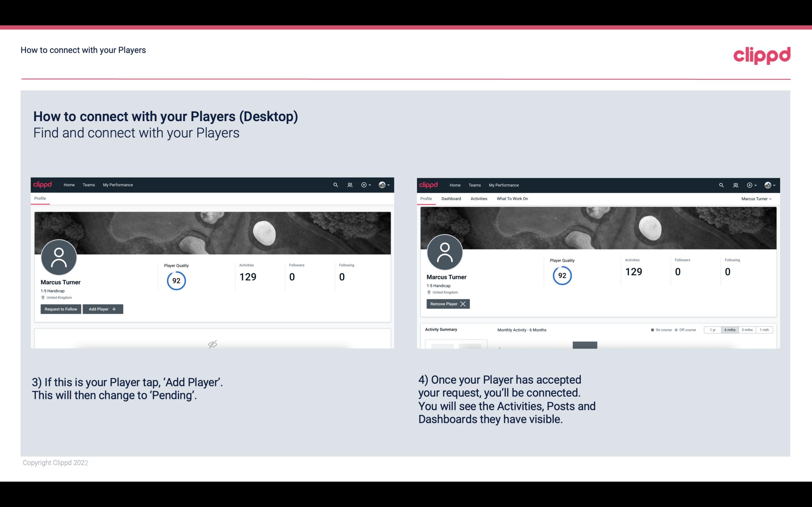
Task: Click the people/connections icon in left navbar
Action: pos(349,185)
